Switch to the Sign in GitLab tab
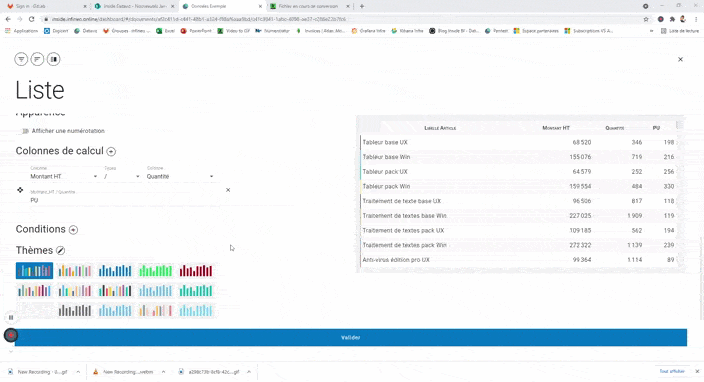This screenshot has width=704, height=382. pos(45,6)
